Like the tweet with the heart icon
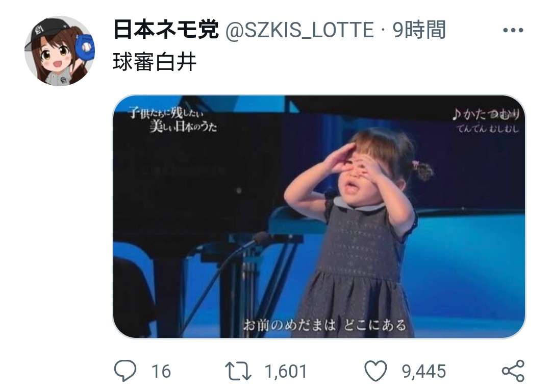Viewport: 551px width, 392px height. pyautogui.click(x=375, y=371)
